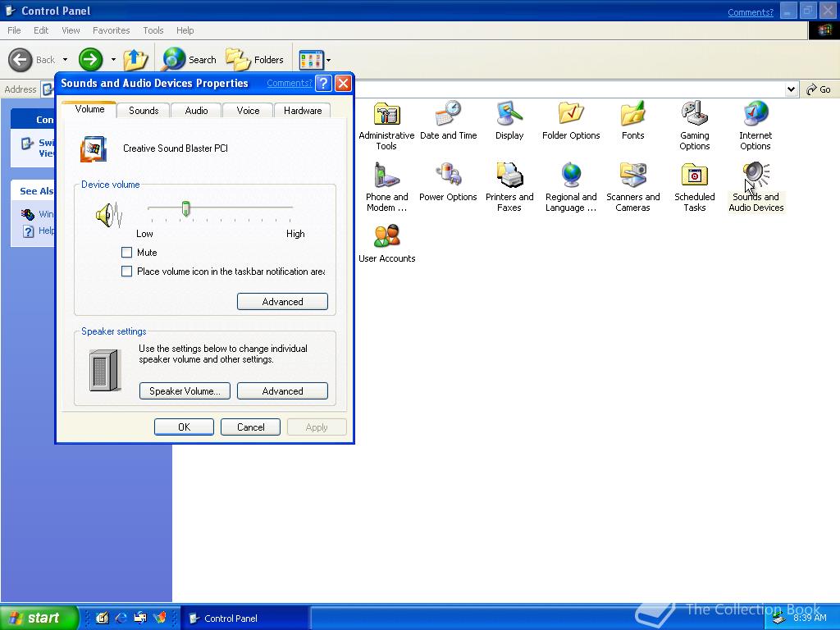
Task: Click the Start button
Action: [39, 618]
